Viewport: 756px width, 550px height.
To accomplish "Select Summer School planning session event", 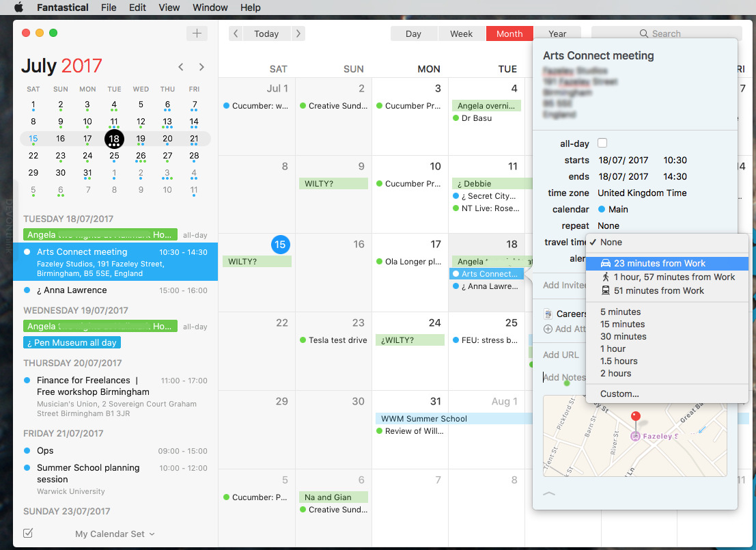I will coord(115,479).
